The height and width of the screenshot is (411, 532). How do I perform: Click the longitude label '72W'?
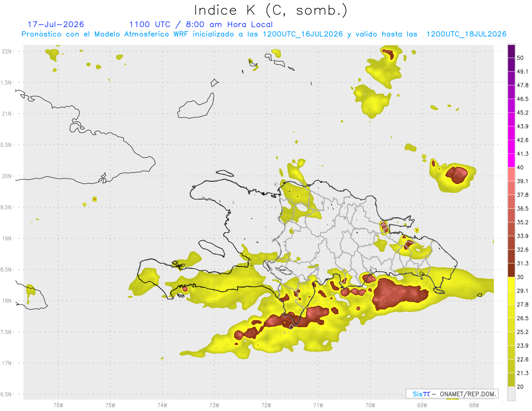(x=266, y=405)
